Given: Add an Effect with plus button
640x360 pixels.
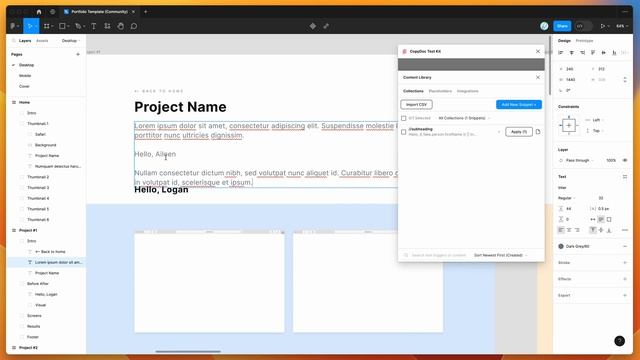Looking at the screenshot, I should [625, 279].
